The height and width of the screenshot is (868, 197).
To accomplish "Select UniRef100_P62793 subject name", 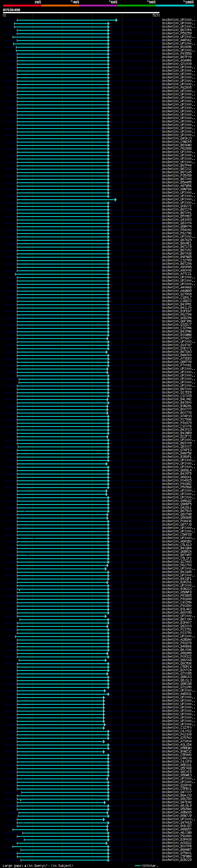I will tap(177, 565).
